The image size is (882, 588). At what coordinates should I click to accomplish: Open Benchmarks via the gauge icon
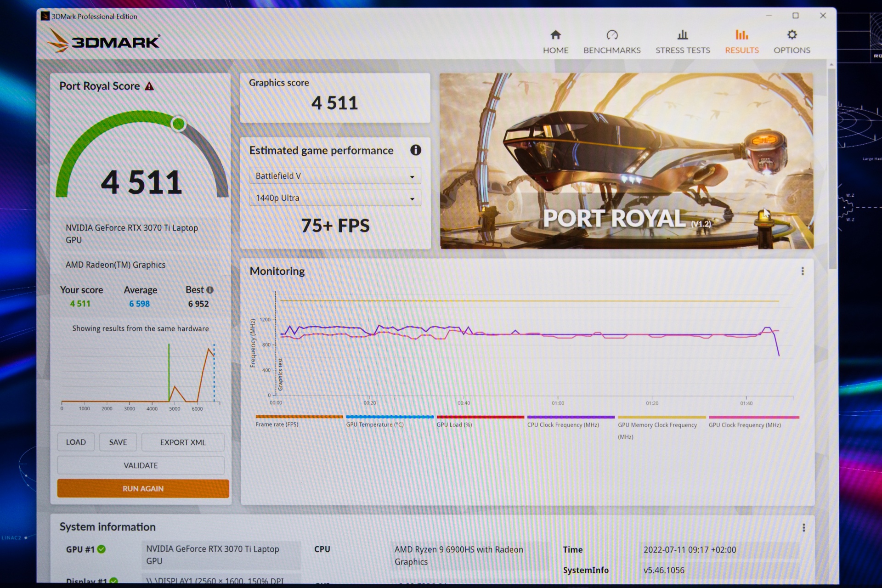tap(612, 35)
